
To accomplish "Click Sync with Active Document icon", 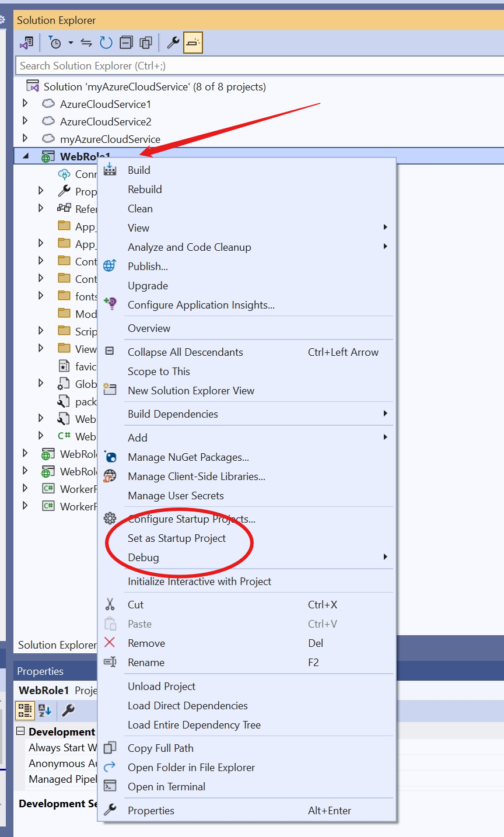I will click(86, 43).
